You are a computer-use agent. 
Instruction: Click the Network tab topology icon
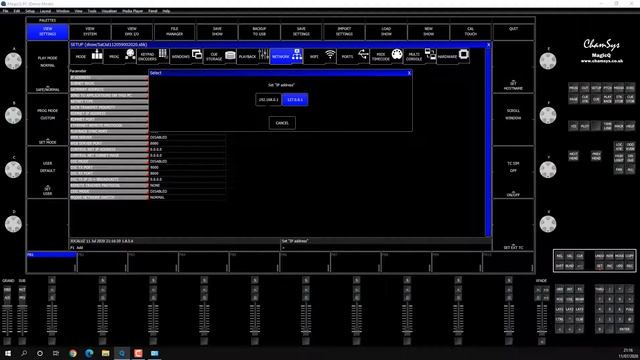click(297, 54)
